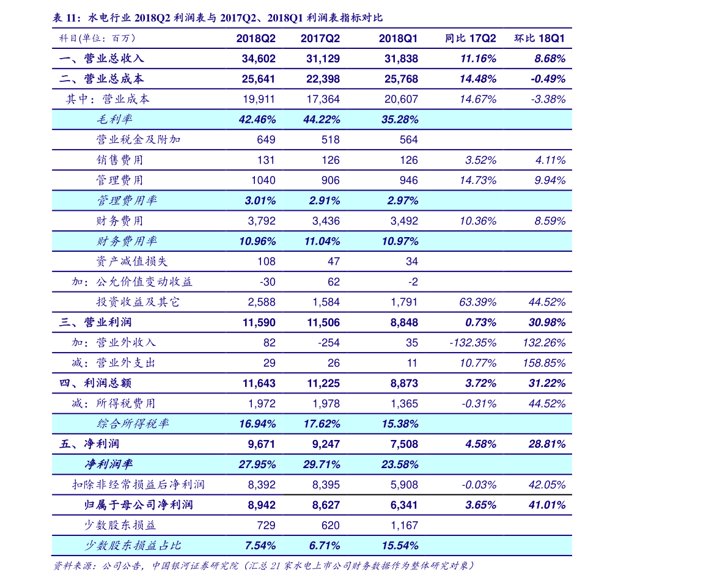Select the -132.35% year-over-year change value

pyautogui.click(x=472, y=343)
